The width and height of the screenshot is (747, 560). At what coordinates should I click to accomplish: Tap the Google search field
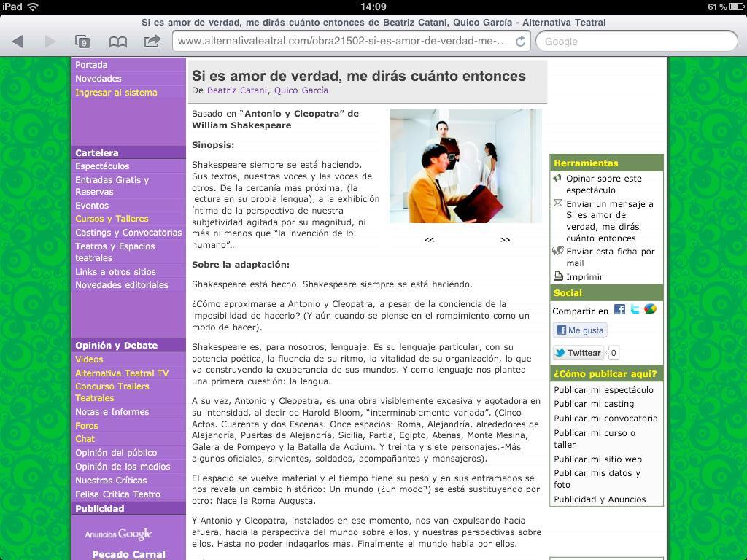(636, 42)
